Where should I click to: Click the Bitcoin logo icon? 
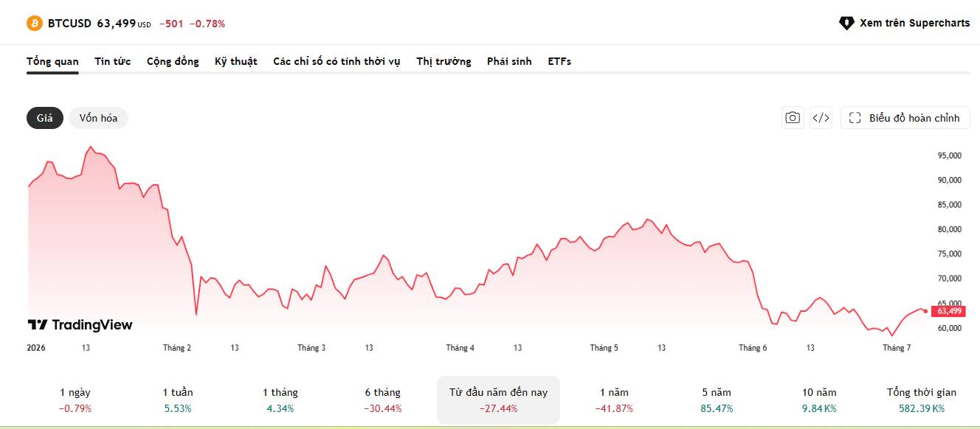35,24
